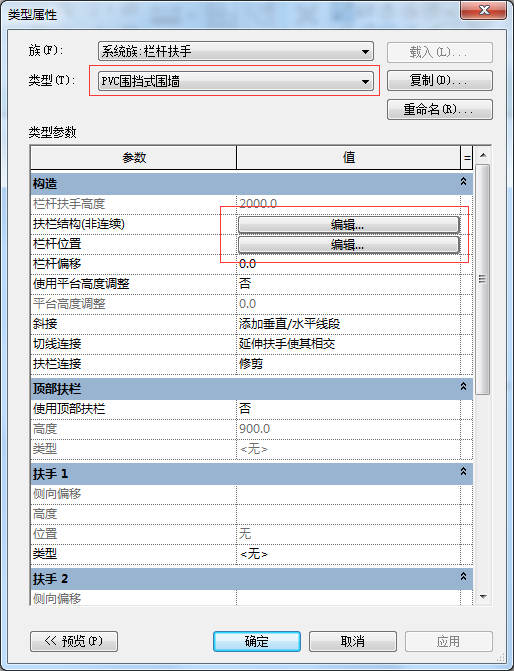Collapse the 顶部扶栏 group chevron

click(x=463, y=387)
